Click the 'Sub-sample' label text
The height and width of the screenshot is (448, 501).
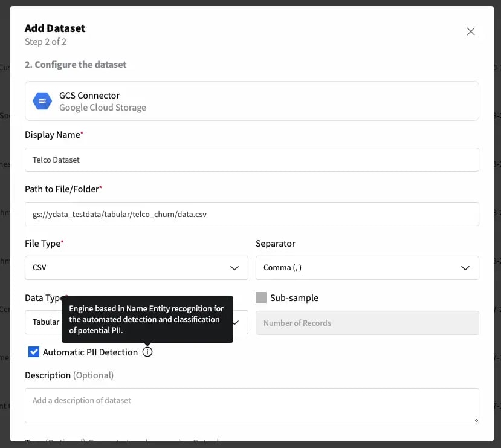click(294, 298)
